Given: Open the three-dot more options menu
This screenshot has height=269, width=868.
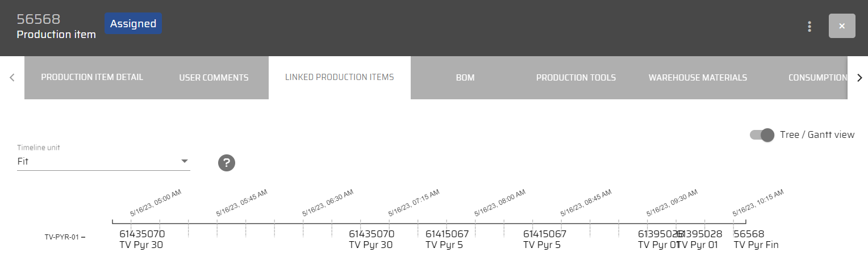Looking at the screenshot, I should (809, 27).
